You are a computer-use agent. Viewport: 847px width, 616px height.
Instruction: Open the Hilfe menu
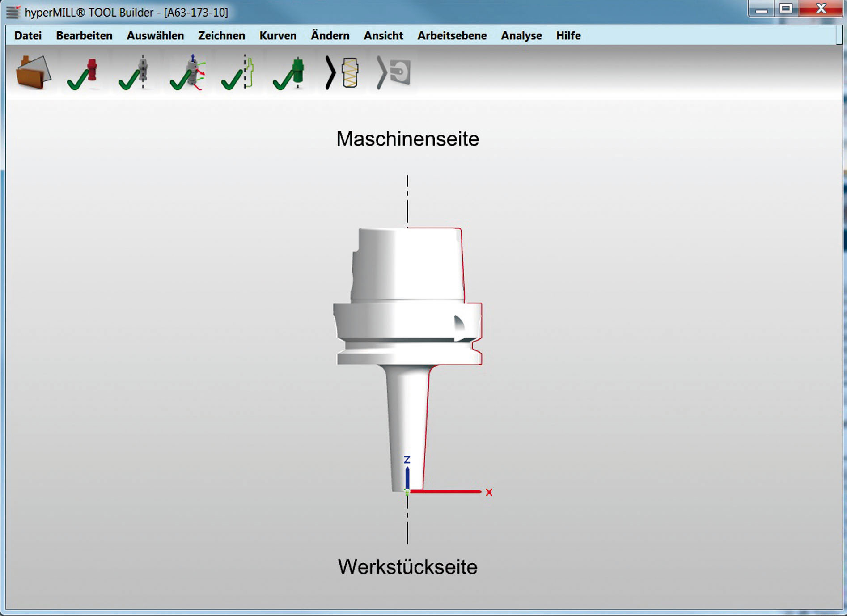pos(568,36)
